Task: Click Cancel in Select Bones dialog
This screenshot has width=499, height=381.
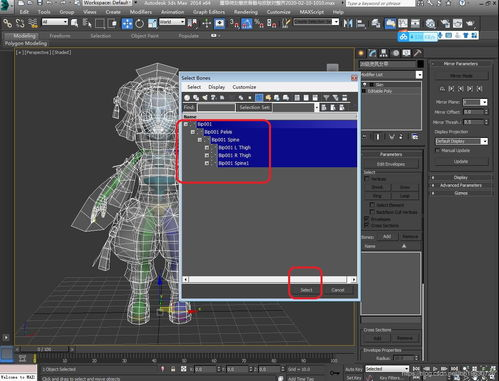Action: click(x=338, y=290)
